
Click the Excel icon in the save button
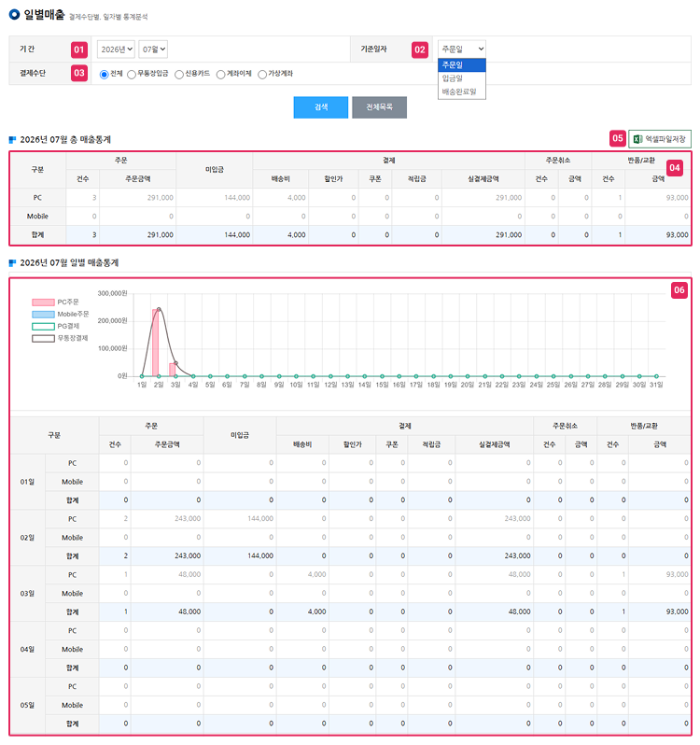(x=637, y=139)
